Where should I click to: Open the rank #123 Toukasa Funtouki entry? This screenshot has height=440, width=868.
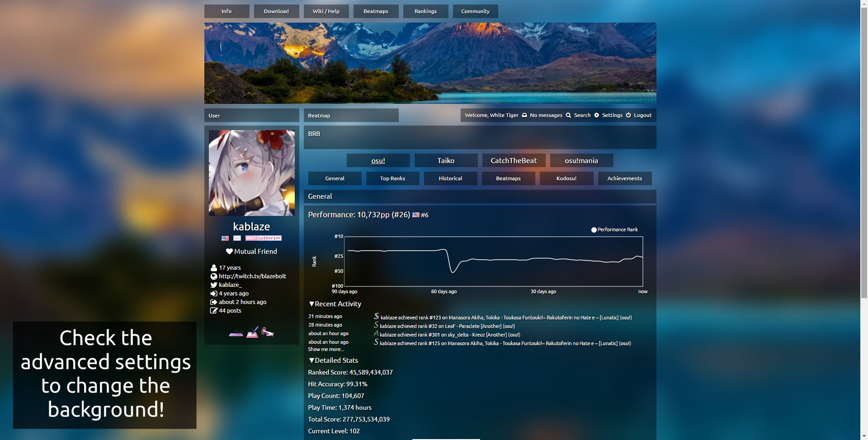tap(506, 318)
